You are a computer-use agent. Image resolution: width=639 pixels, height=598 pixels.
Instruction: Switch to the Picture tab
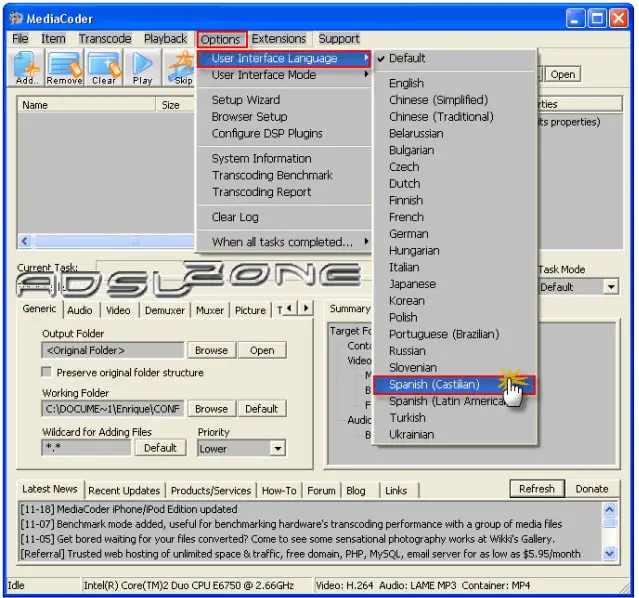point(250,310)
